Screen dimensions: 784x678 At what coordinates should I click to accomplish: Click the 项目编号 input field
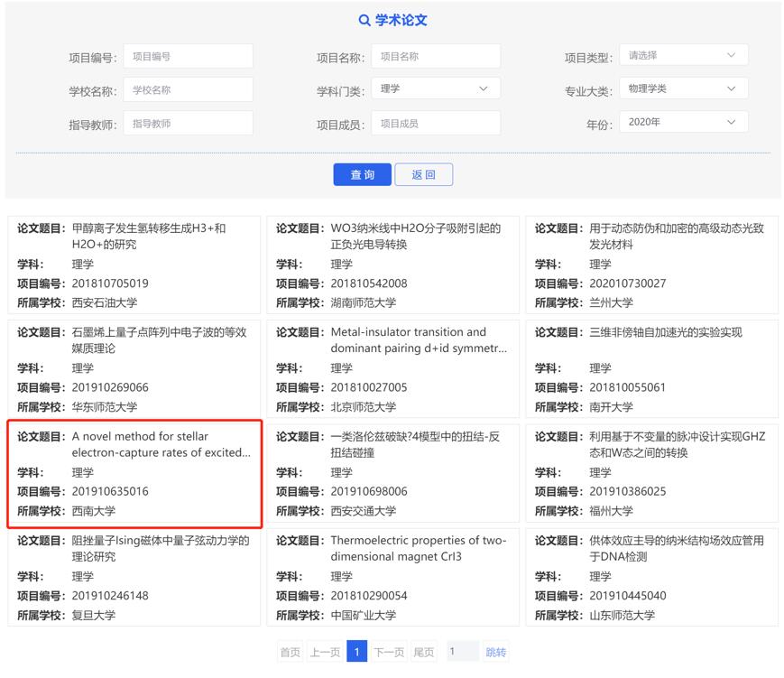(187, 54)
